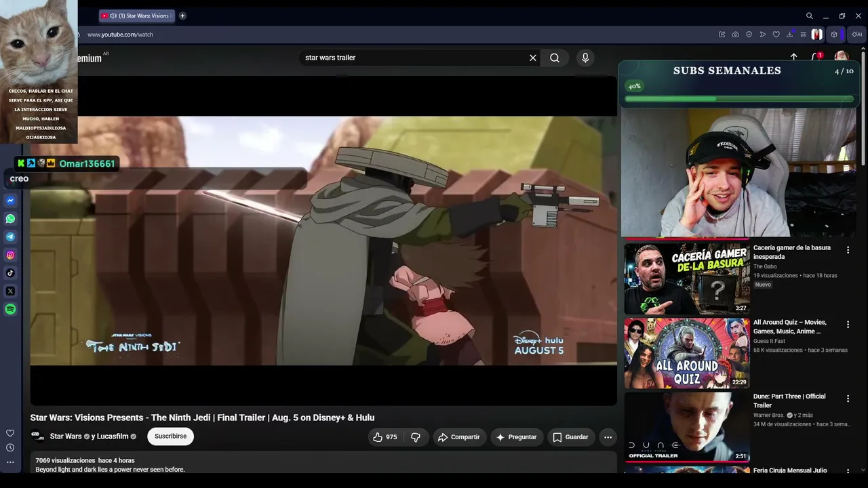Open bookmarks heart in the sidebar bottom
868x488 pixels.
[x=10, y=433]
